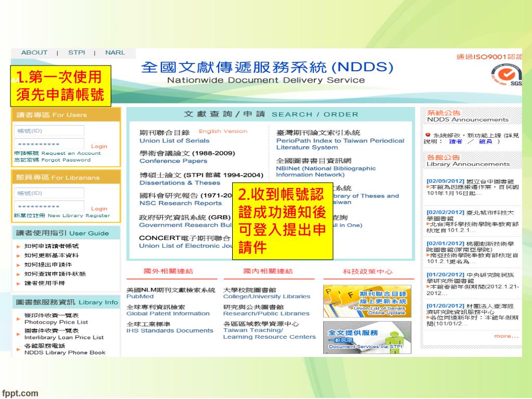Open 館員 link in system announcement
532x399 pixels.
tap(486, 142)
